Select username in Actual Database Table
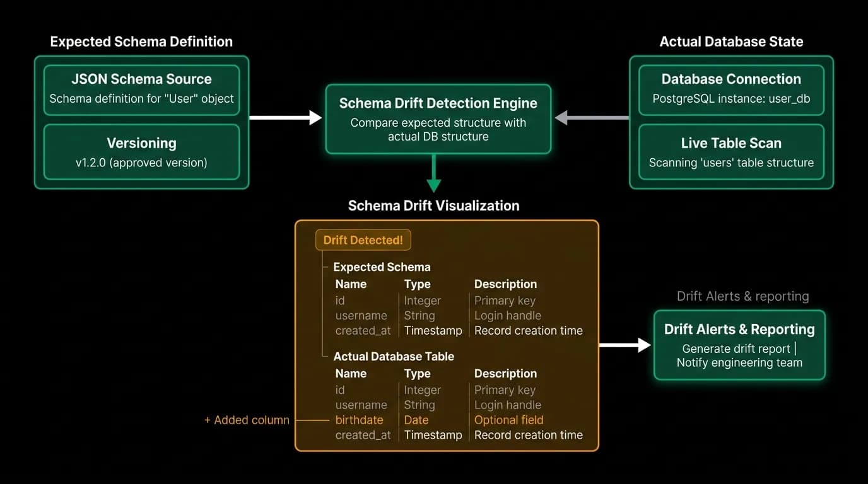 361,405
